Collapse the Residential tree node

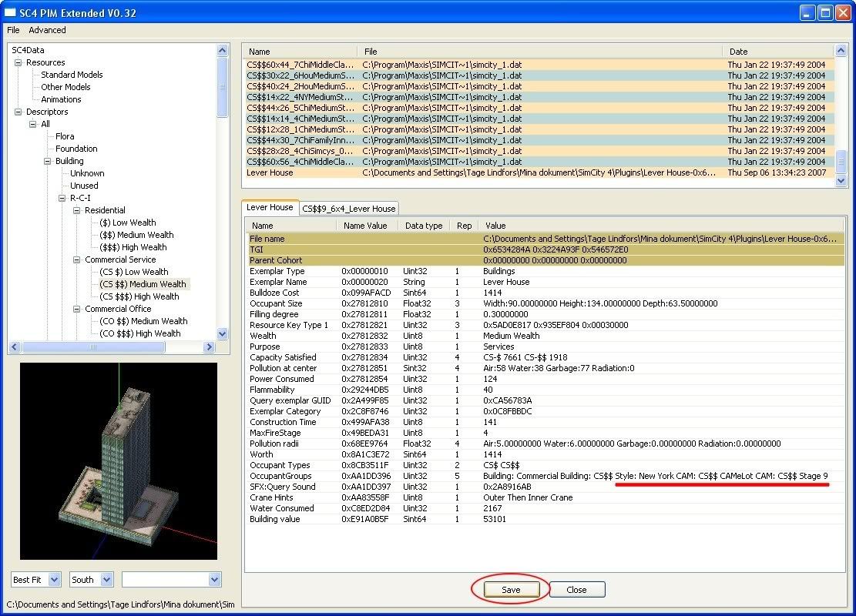coord(77,210)
